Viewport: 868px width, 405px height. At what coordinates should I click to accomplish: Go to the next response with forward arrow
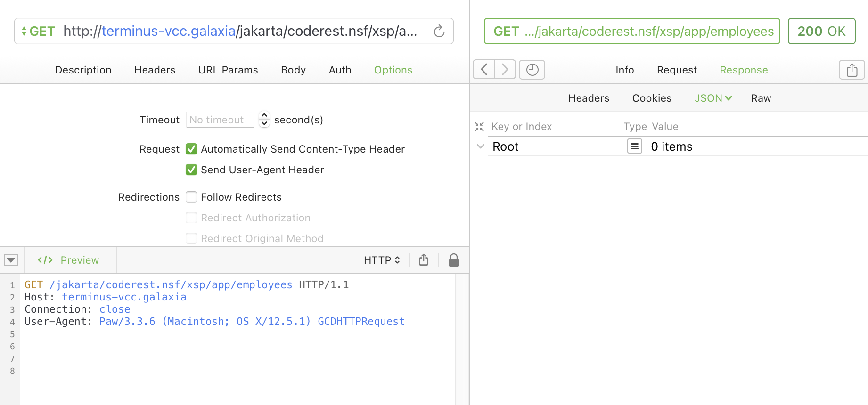(505, 70)
